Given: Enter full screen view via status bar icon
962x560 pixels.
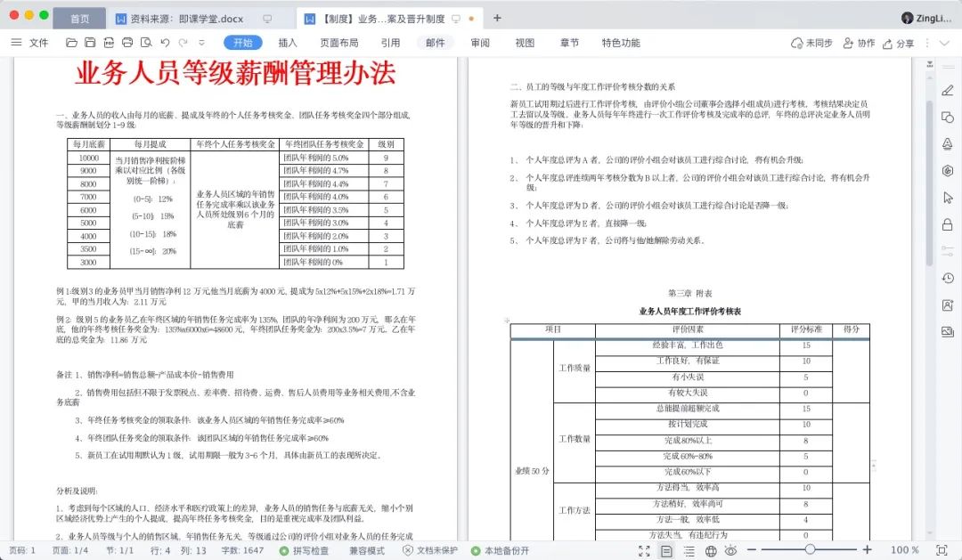Looking at the screenshot, I should 644,551.
